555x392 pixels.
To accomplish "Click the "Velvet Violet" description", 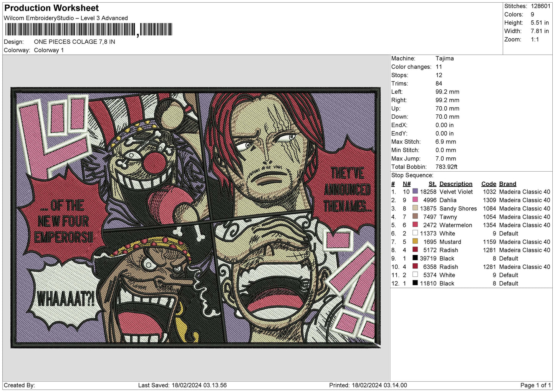I will 456,192.
